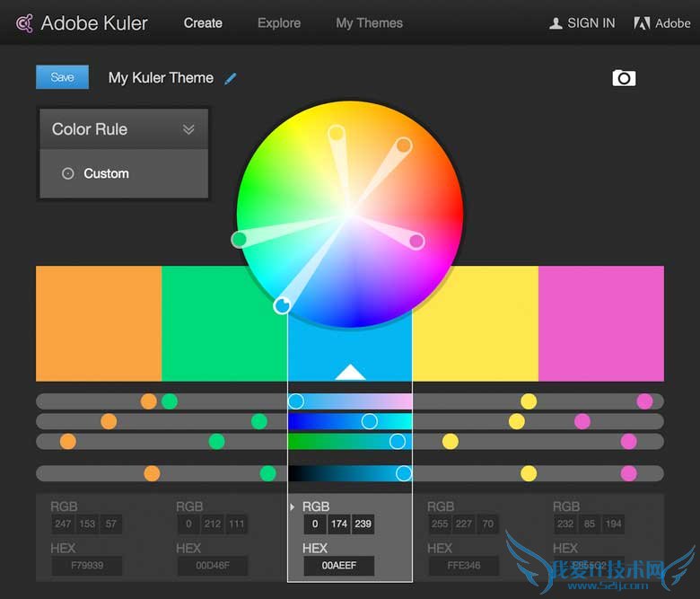The height and width of the screenshot is (599, 700).
Task: Click the Adobe Kuler logo icon
Action: point(24,23)
